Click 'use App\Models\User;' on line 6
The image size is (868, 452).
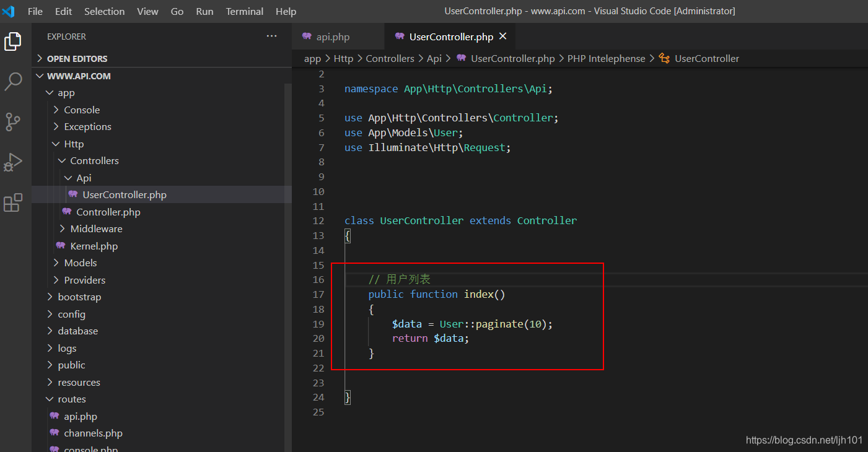click(x=404, y=133)
